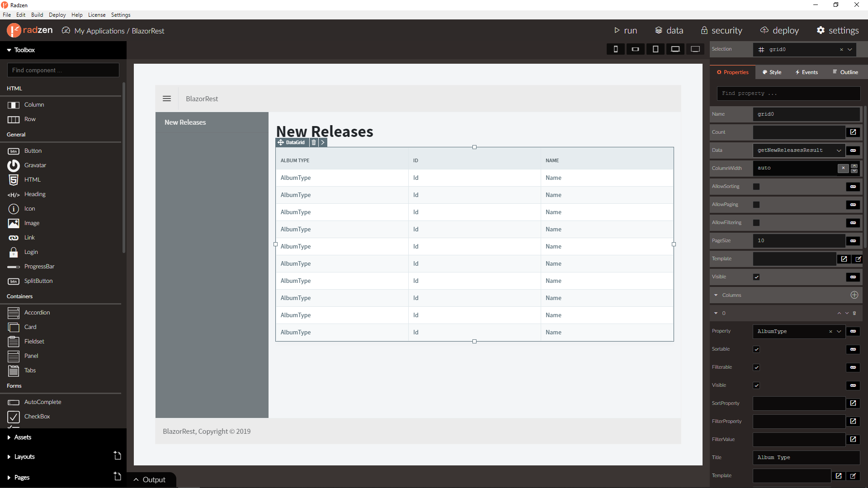Click the Find component search field
The height and width of the screenshot is (488, 868).
coord(63,70)
